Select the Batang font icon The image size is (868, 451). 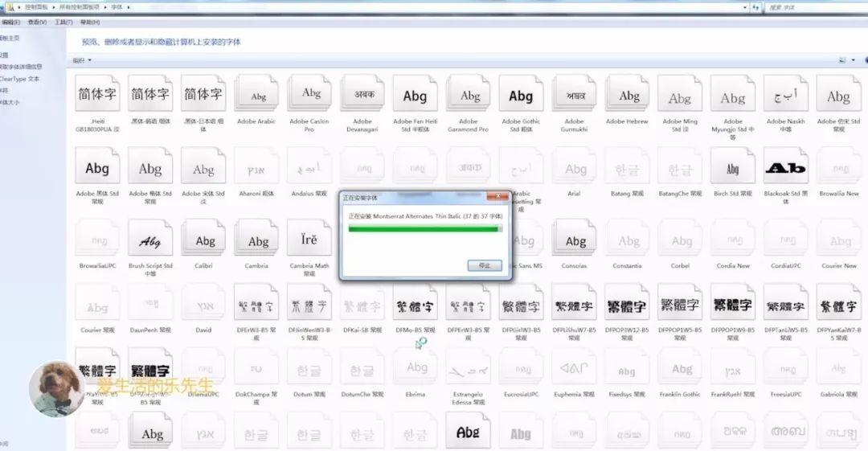click(627, 166)
